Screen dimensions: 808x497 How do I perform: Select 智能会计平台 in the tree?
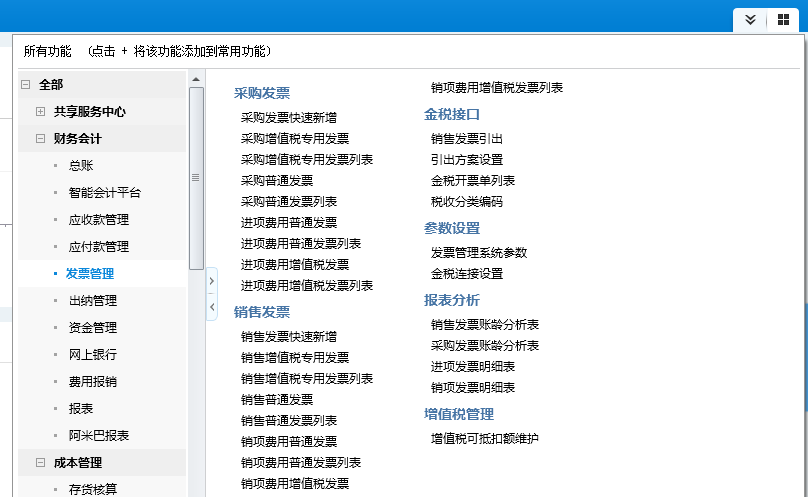coord(104,193)
